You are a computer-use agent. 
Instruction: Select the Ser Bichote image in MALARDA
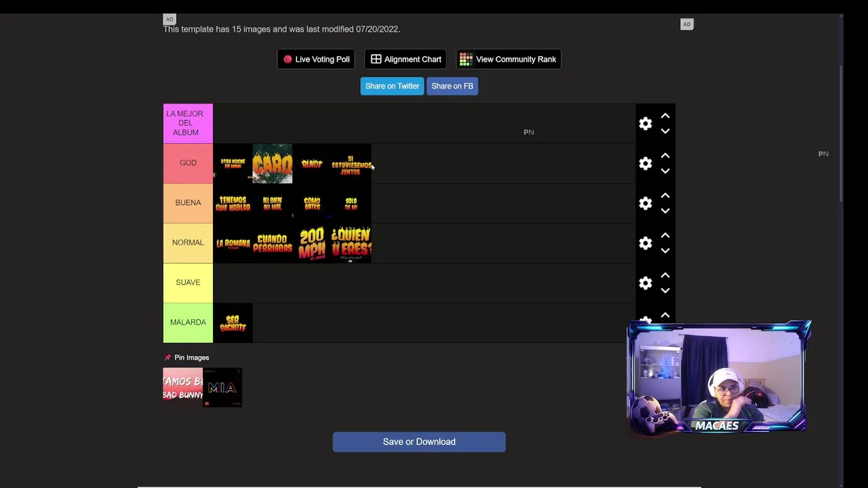coord(233,323)
